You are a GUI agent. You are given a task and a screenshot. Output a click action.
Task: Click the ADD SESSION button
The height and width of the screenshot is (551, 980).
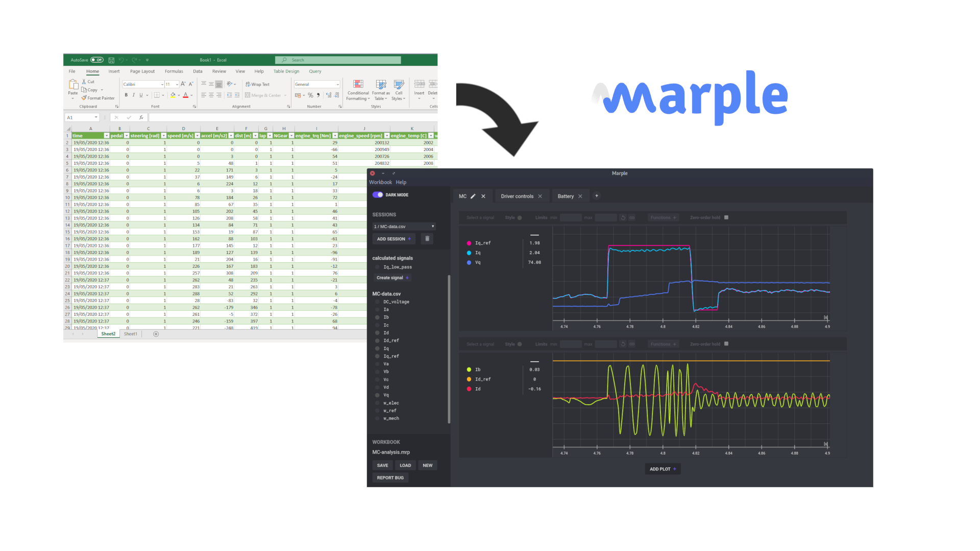394,239
